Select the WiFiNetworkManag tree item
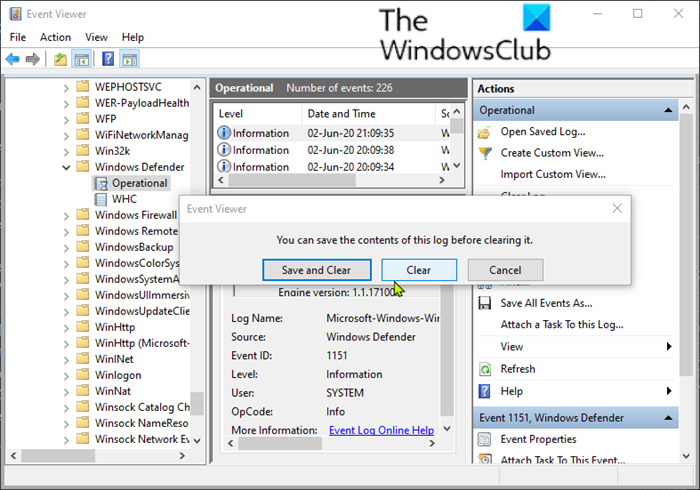This screenshot has height=490, width=700. click(142, 135)
